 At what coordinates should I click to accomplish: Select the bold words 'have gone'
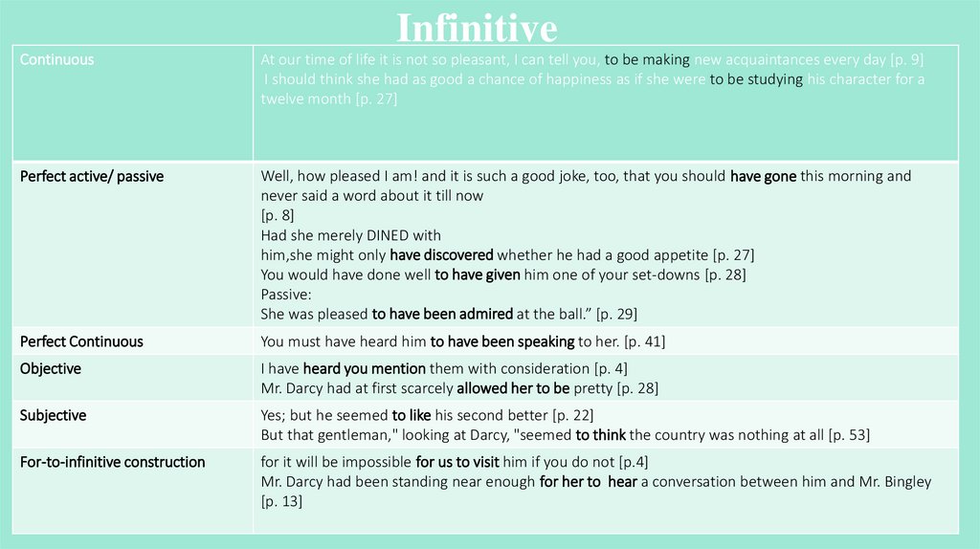coord(763,176)
